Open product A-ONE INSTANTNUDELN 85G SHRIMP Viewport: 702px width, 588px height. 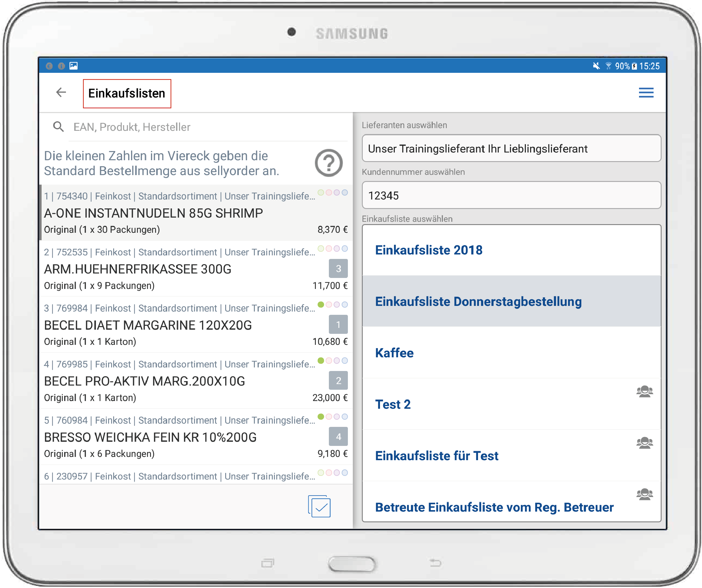pyautogui.click(x=154, y=213)
